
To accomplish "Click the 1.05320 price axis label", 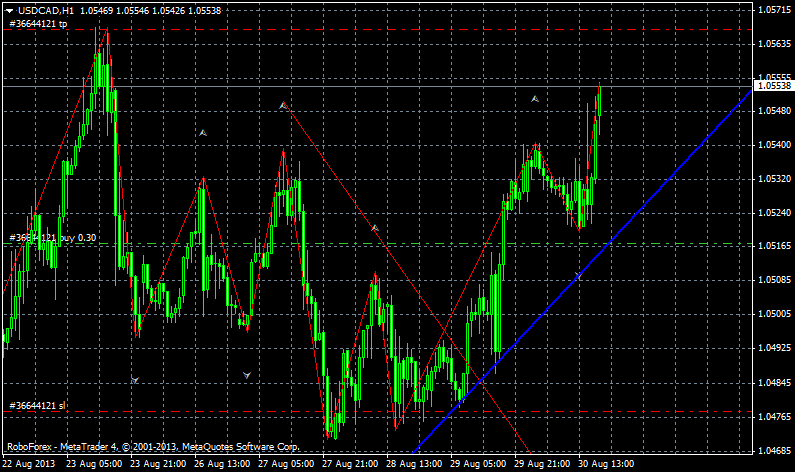I will point(774,179).
